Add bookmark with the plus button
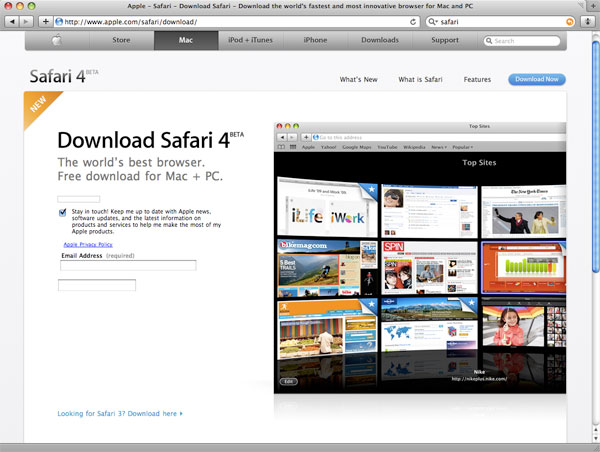This screenshot has width=600, height=452. 45,21
